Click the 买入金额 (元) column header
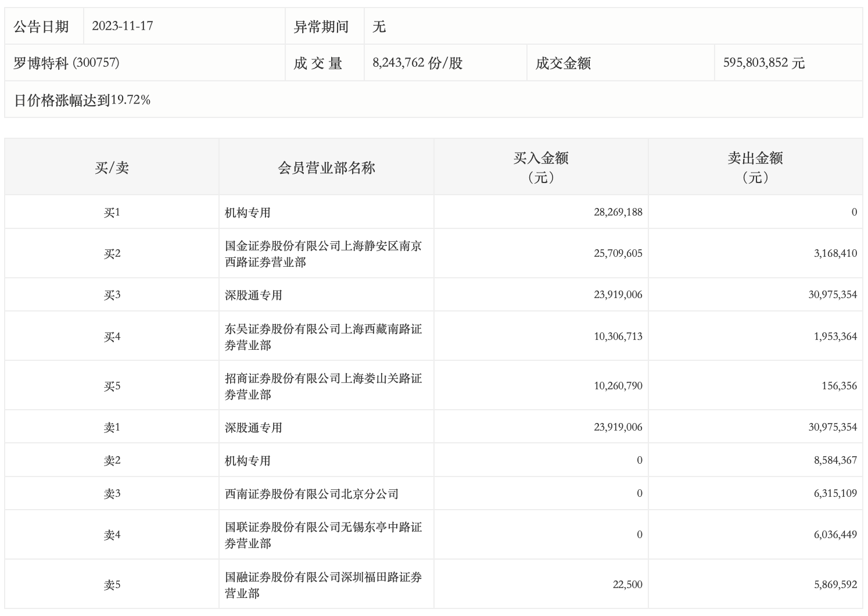This screenshot has width=868, height=616. 541,167
